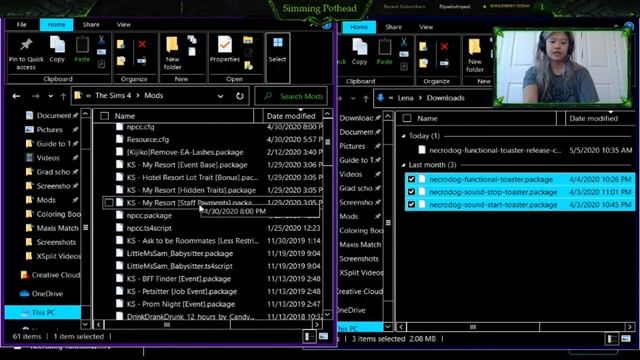
Task: Open View tab in Downloads window
Action: pos(426,27)
